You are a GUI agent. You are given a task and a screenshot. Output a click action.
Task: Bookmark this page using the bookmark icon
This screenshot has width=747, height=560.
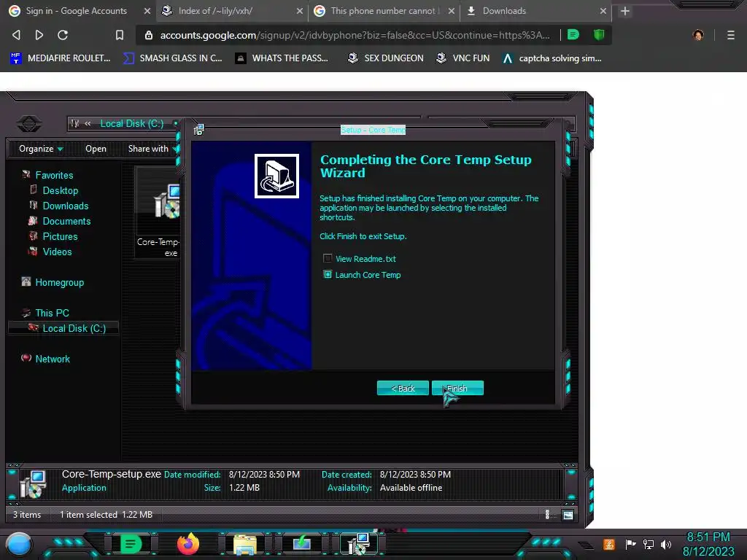(x=120, y=35)
